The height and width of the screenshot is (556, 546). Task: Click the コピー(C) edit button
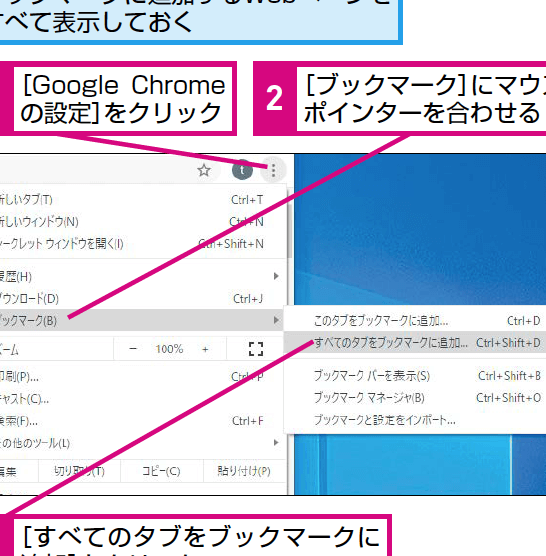[x=162, y=471]
